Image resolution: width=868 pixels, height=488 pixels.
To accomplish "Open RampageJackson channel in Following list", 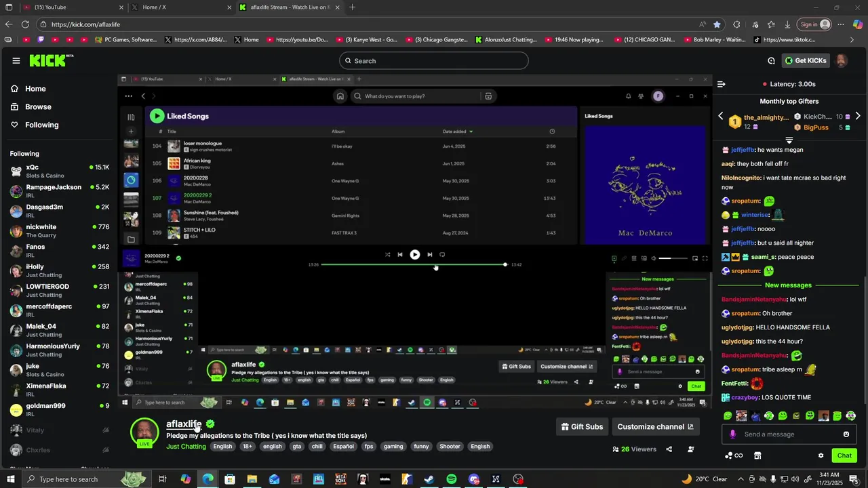I will click(x=60, y=191).
